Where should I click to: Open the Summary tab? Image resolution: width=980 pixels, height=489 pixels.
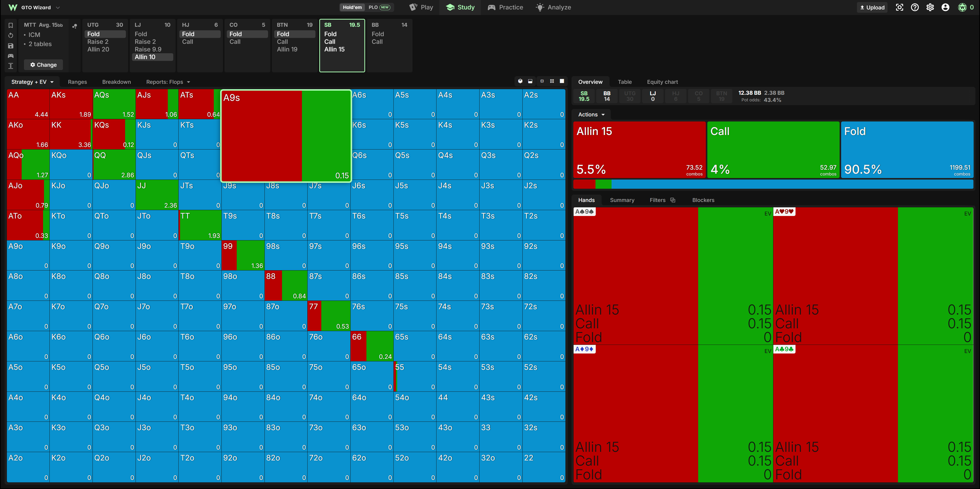point(622,200)
